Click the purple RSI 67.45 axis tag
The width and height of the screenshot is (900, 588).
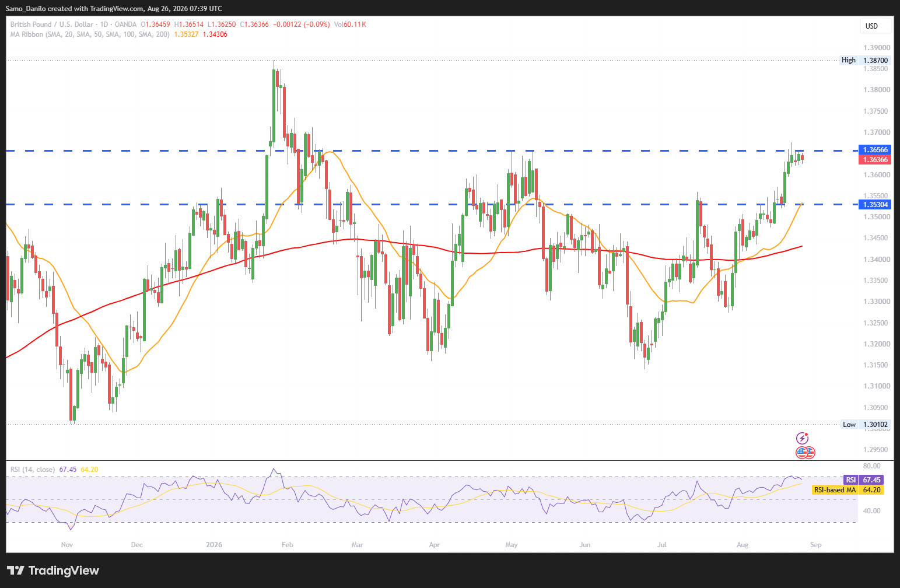[863, 480]
